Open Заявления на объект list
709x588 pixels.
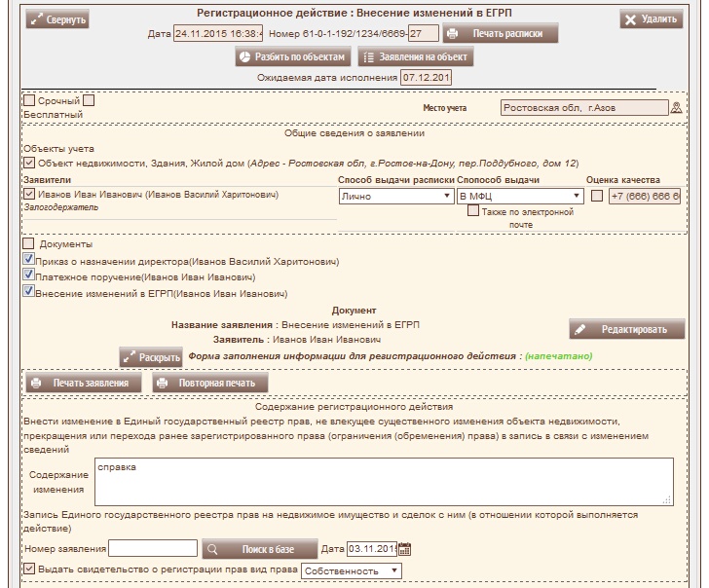416,57
